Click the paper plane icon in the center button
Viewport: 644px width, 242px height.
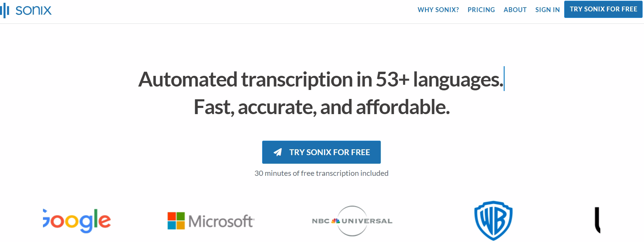click(x=278, y=152)
